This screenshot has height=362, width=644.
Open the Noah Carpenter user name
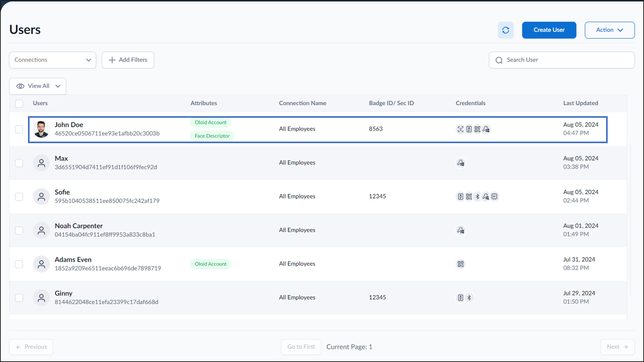(x=78, y=226)
